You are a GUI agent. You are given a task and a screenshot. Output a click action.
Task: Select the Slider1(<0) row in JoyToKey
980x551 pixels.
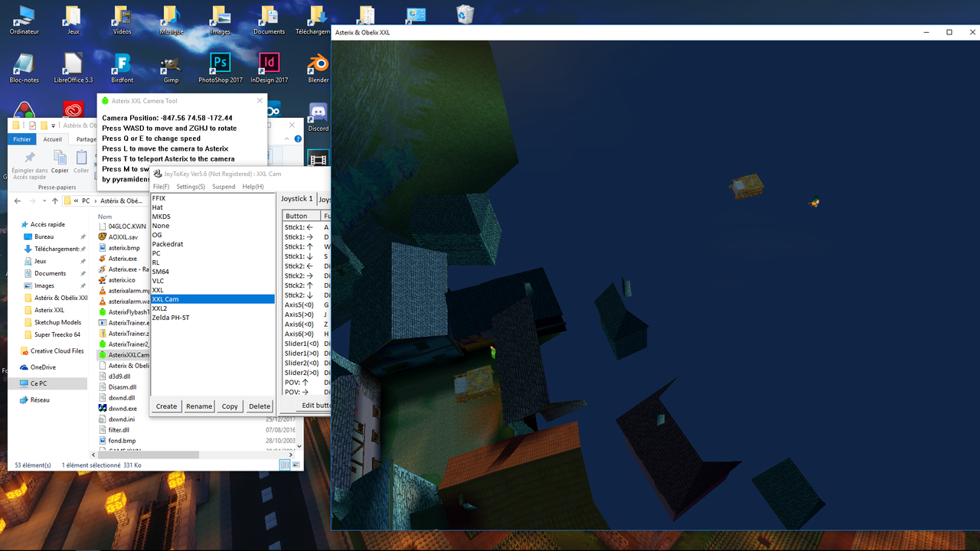point(307,344)
